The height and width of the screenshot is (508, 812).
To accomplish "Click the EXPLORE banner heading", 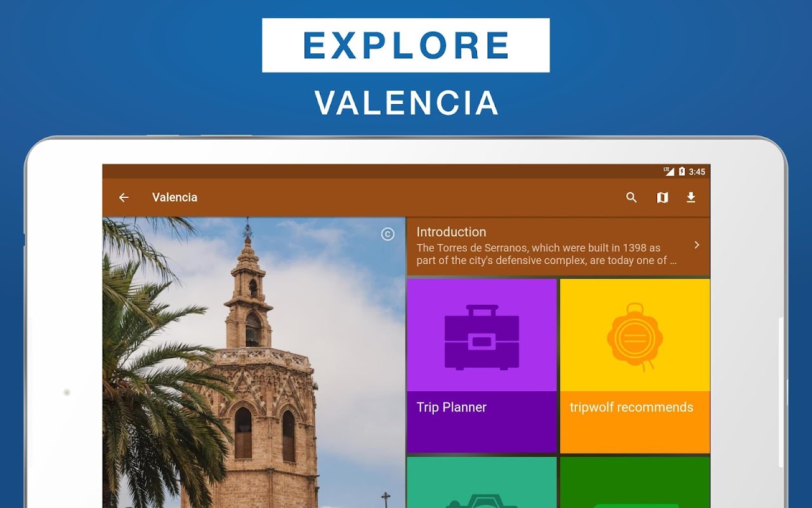I will pos(406,45).
